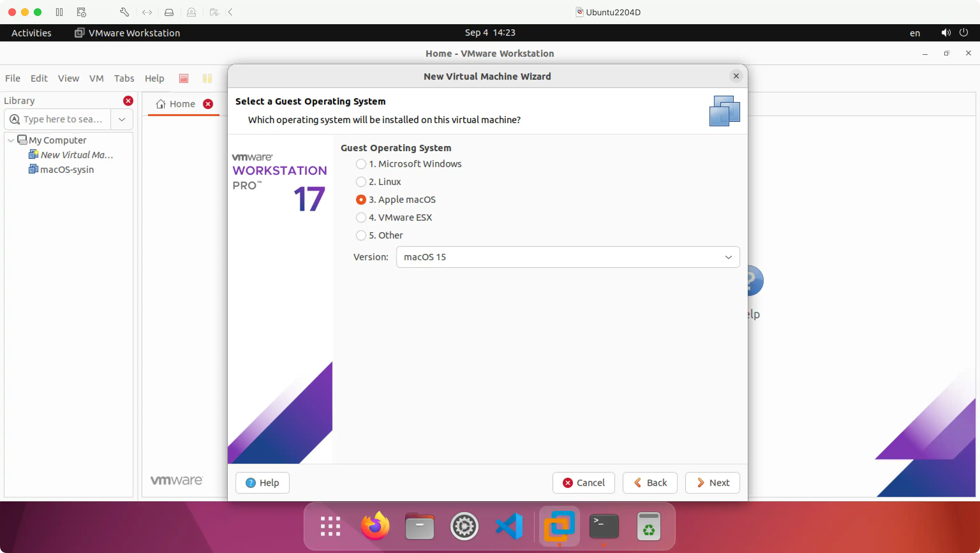The height and width of the screenshot is (553, 980).
Task: Expand the Library search dropdown arrow
Action: point(121,119)
